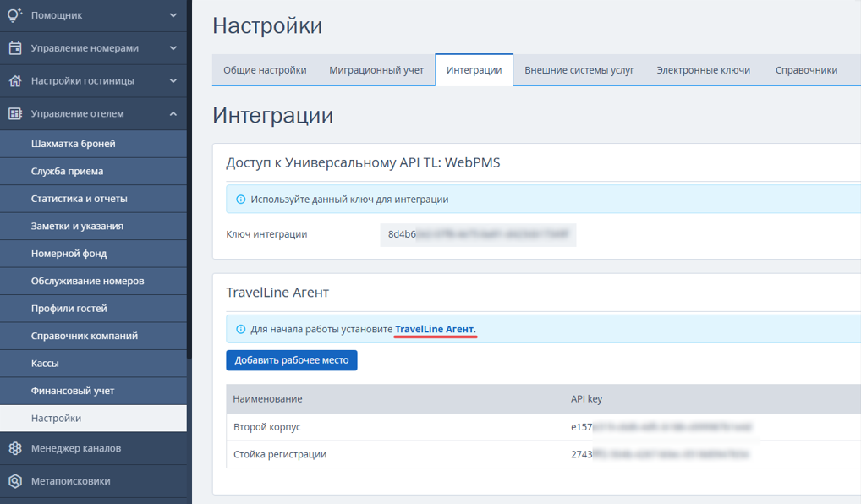
Task: Open Служба приема in sidebar
Action: 93,172
